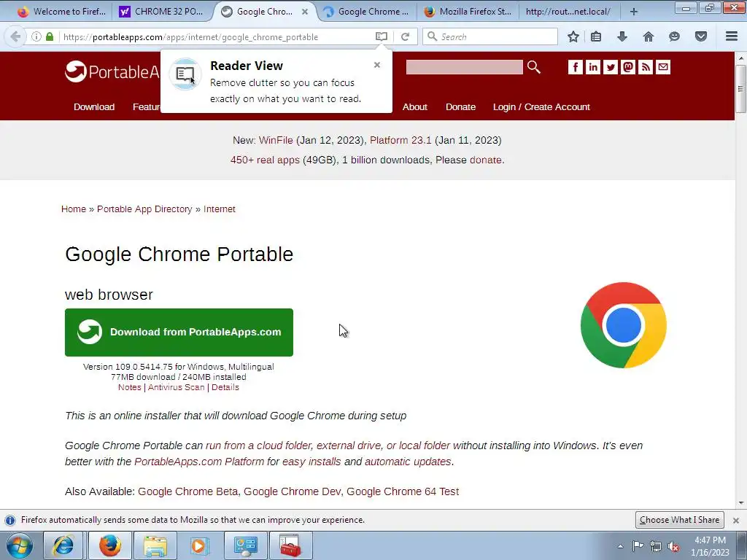The height and width of the screenshot is (560, 747).
Task: Bookmark this page with the star icon
Action: (573, 36)
